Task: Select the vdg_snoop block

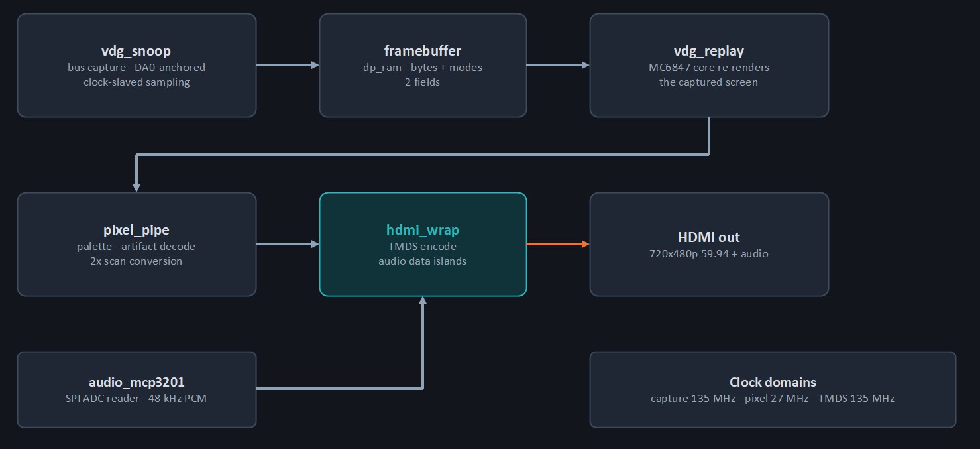Action: (136, 66)
